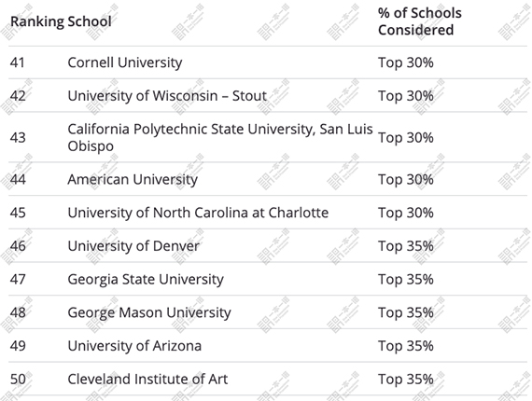Select University of Wisconsin – Stout
The image size is (532, 401).
pos(167,96)
